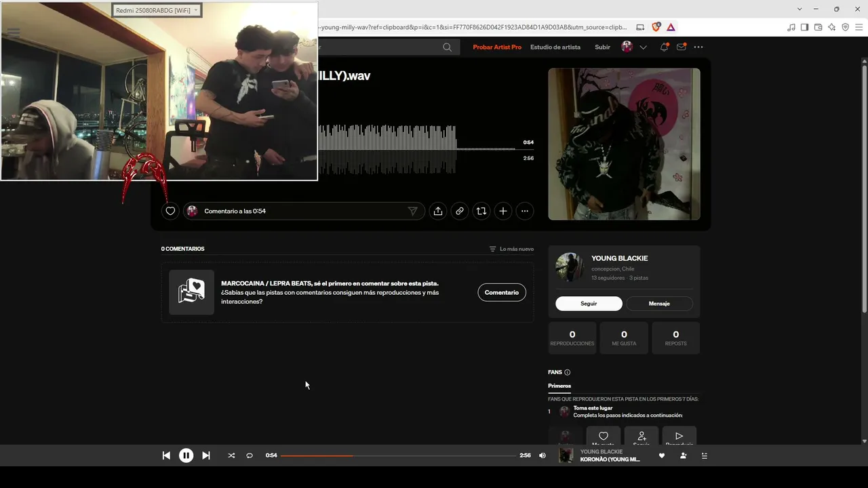Click the ME GUSTA stat card
The width and height of the screenshot is (868, 488).
[624, 338]
